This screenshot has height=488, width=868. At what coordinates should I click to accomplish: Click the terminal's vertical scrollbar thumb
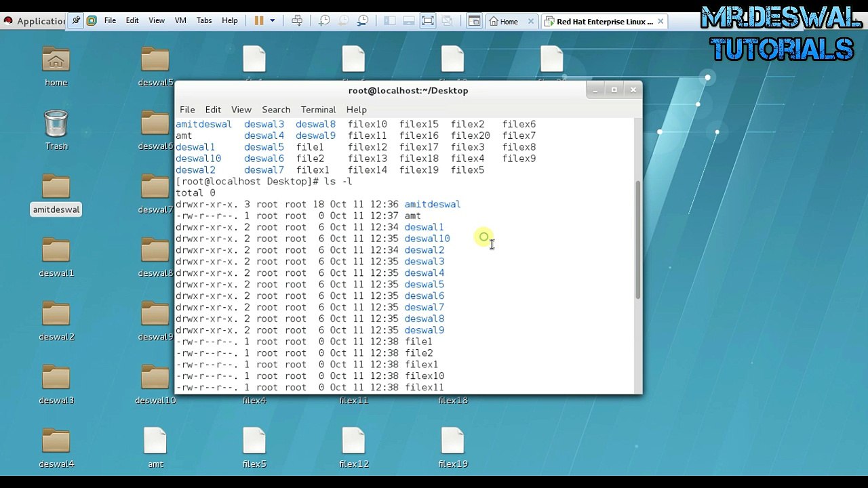[x=637, y=240]
